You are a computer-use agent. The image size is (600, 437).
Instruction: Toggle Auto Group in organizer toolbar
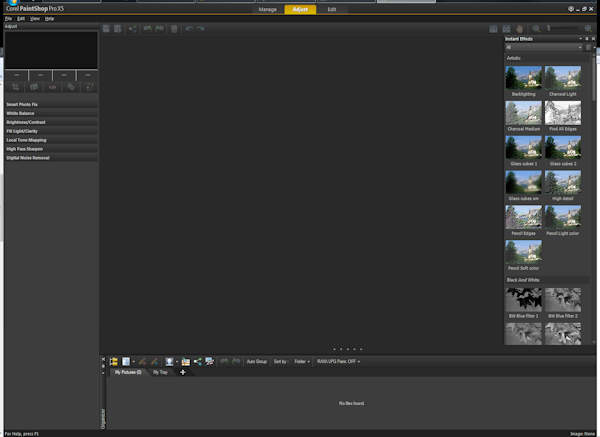point(257,361)
